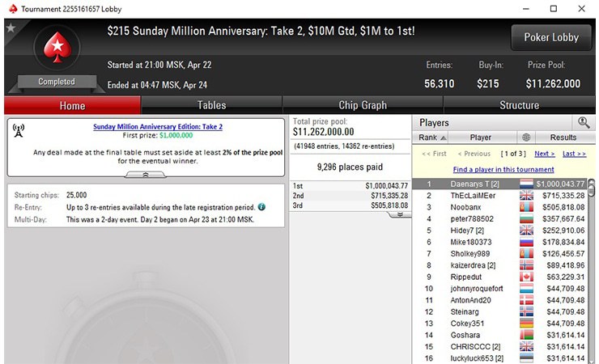
Task: Click the player search magnifier icon
Action: pyautogui.click(x=583, y=122)
